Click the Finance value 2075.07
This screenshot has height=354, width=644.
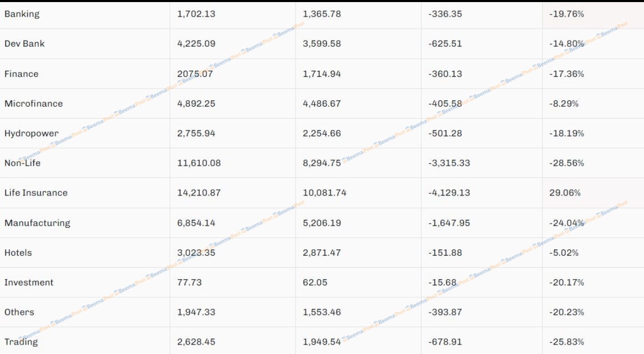click(x=195, y=74)
